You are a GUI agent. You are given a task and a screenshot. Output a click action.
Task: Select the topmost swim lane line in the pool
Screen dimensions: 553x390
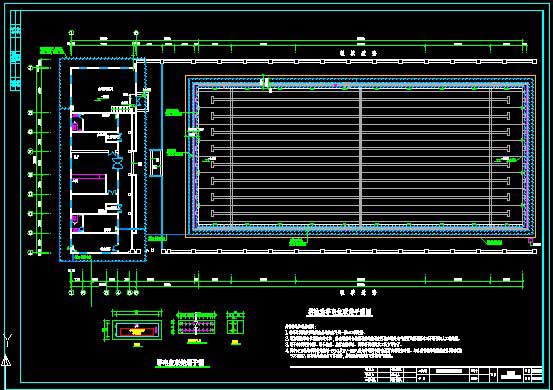(x=360, y=99)
